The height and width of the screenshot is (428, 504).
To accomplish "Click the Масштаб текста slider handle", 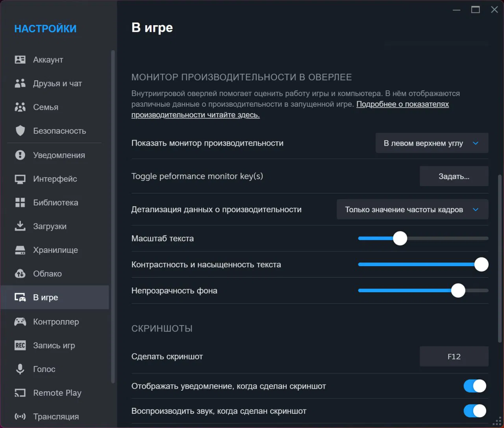I will pos(400,238).
